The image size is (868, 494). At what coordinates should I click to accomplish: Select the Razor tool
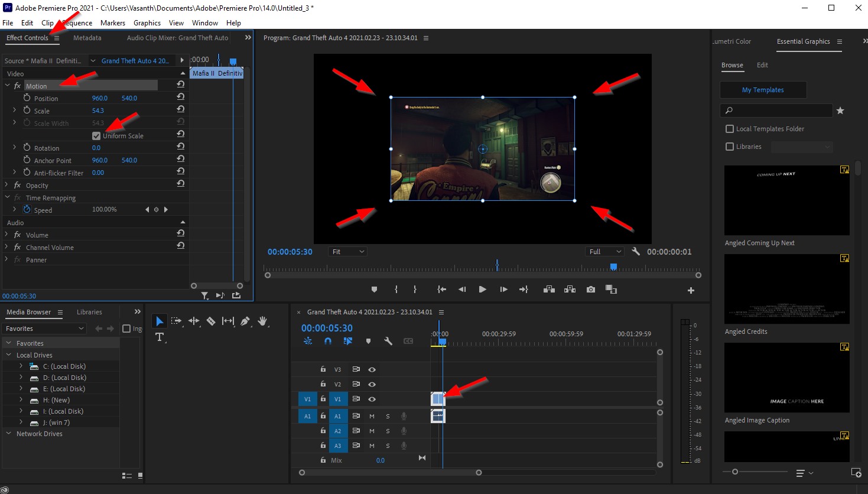click(211, 321)
